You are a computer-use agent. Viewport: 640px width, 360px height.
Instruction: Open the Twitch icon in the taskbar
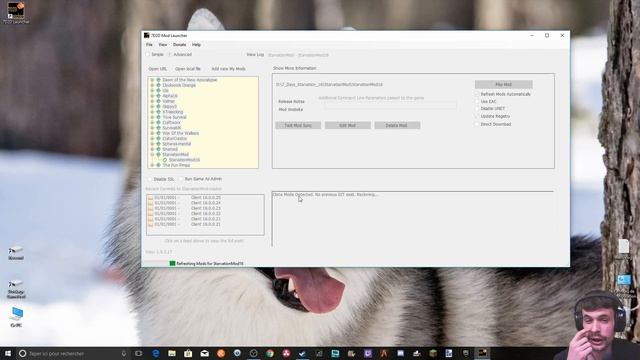point(368,353)
